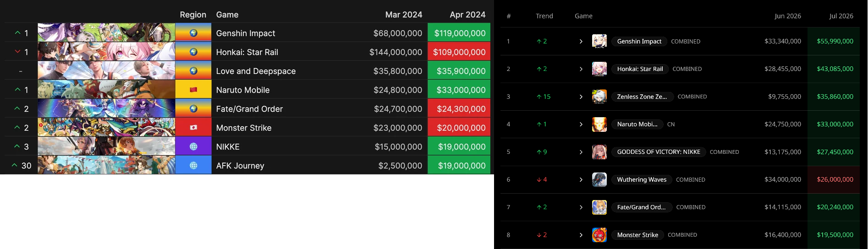The image size is (868, 249).
Task: Click the globe region icon for Love and Deepspace
Action: point(193,71)
